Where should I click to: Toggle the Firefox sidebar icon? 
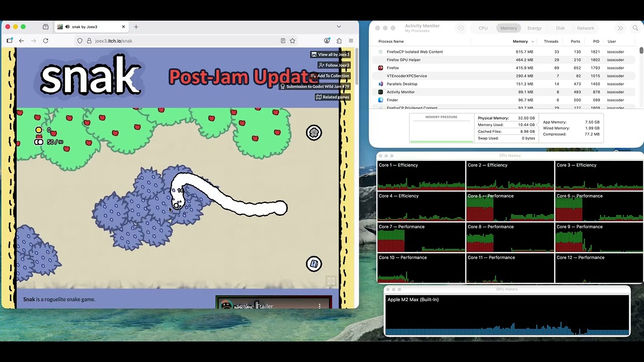pos(10,41)
